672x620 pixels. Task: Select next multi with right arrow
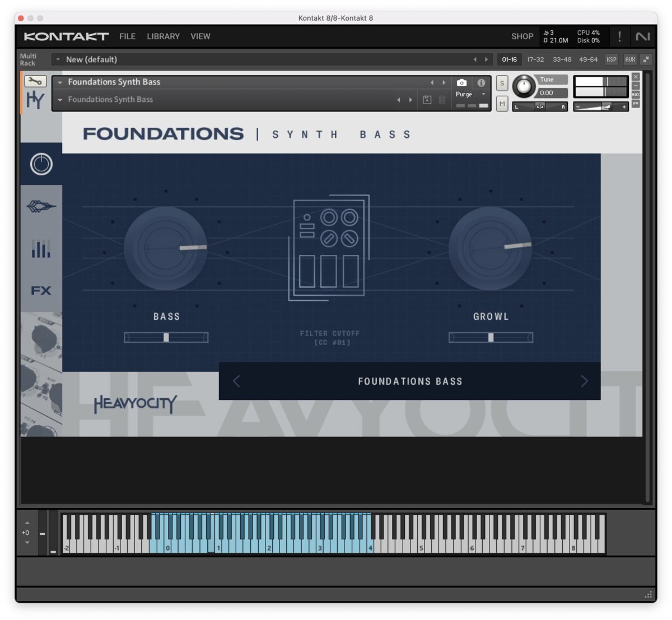tap(486, 59)
